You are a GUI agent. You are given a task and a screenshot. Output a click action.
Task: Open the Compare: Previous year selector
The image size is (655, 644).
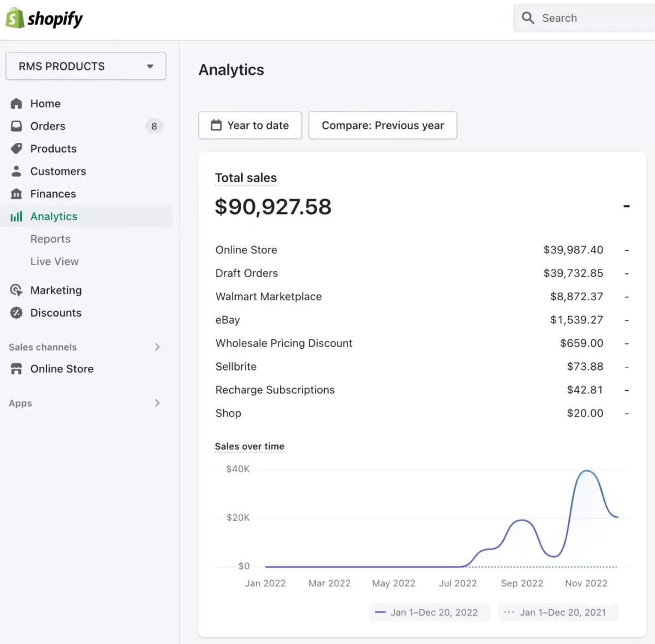click(x=383, y=125)
